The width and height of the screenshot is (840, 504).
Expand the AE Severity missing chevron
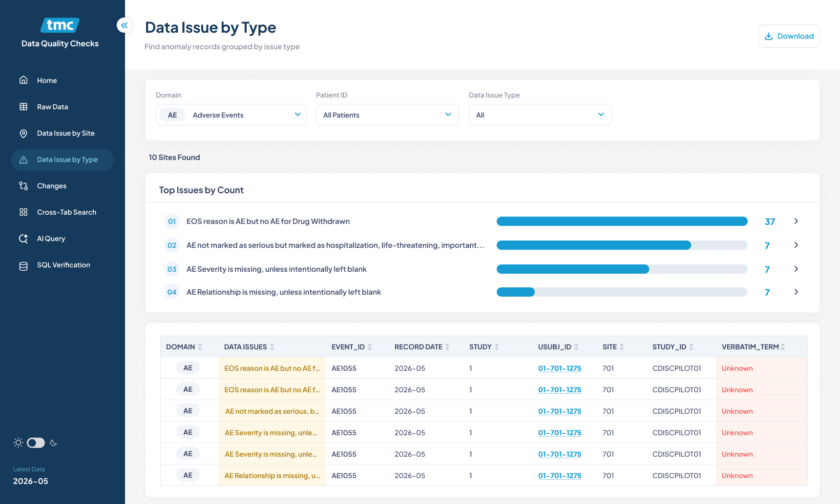(796, 269)
